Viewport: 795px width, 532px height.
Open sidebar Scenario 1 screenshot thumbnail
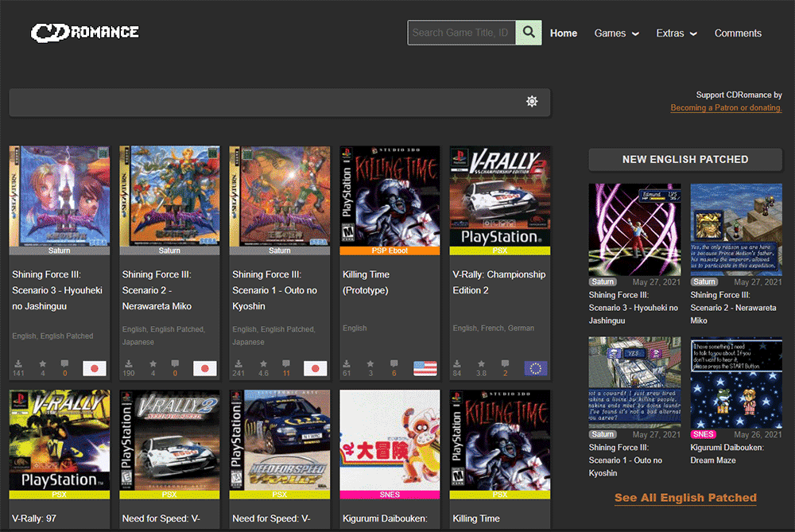pos(634,382)
